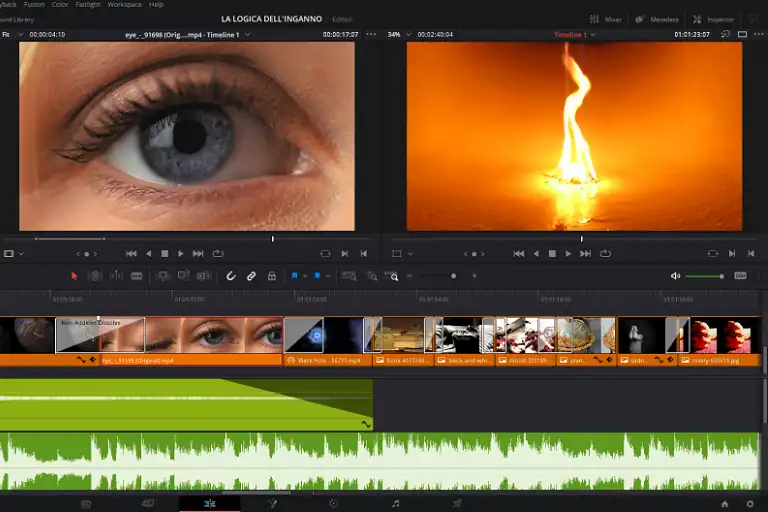Go to last frame in source viewer
Viewport: 768px width, 512px height.
pos(198,254)
